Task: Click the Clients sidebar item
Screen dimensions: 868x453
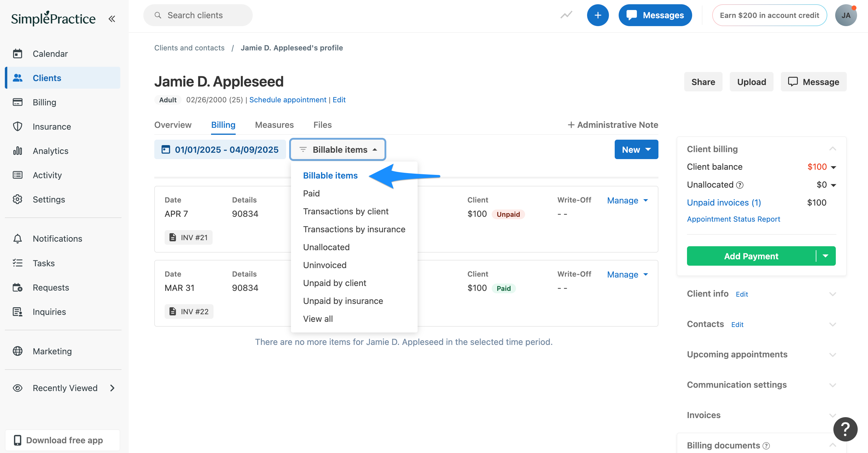Action: (63, 78)
